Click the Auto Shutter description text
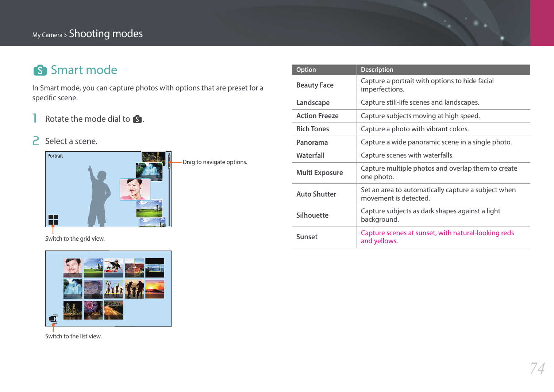 click(x=438, y=194)
